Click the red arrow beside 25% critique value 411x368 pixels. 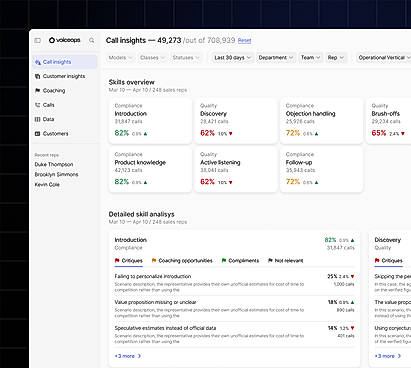(x=352, y=276)
